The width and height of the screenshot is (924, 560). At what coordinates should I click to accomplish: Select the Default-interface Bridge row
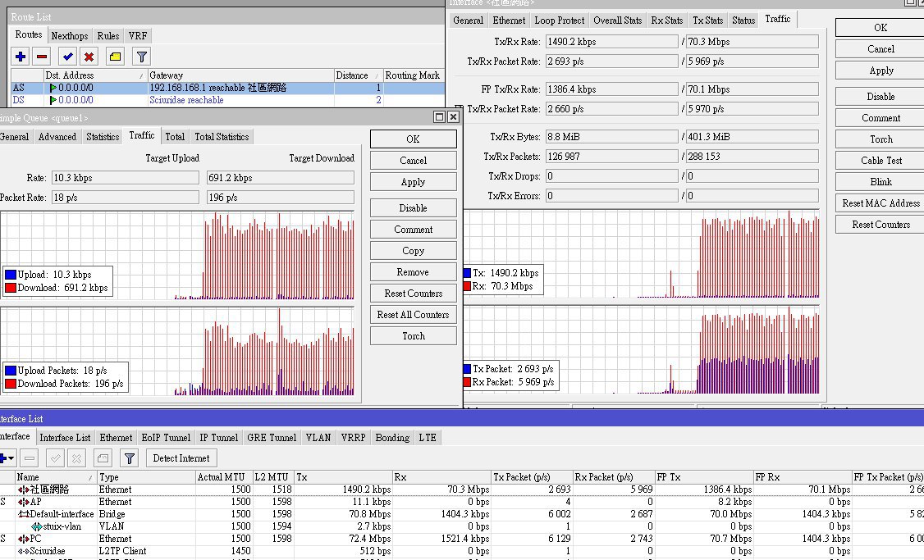coord(462,514)
